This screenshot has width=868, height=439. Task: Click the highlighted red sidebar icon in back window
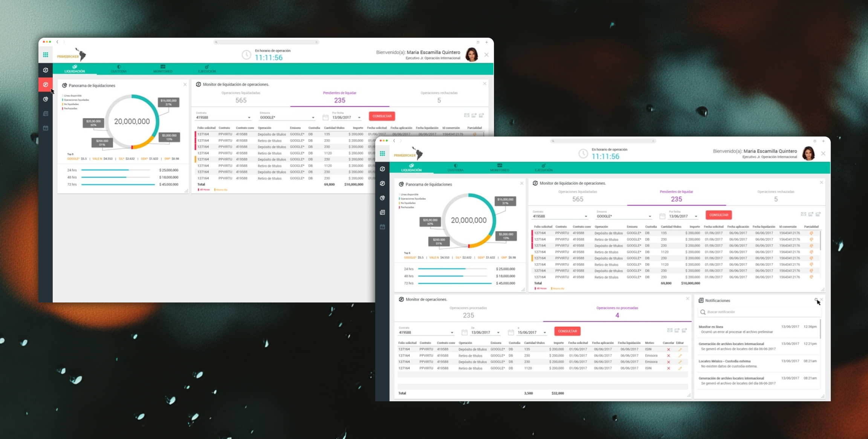tap(46, 84)
